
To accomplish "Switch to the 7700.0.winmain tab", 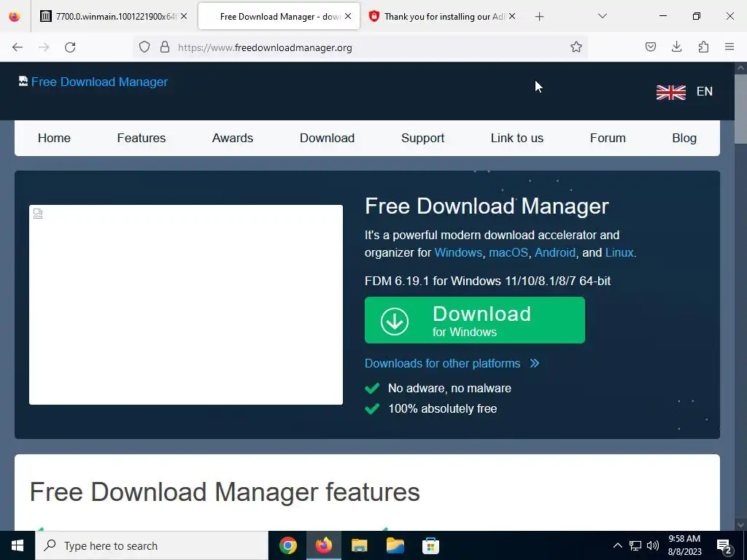I will pyautogui.click(x=115, y=16).
